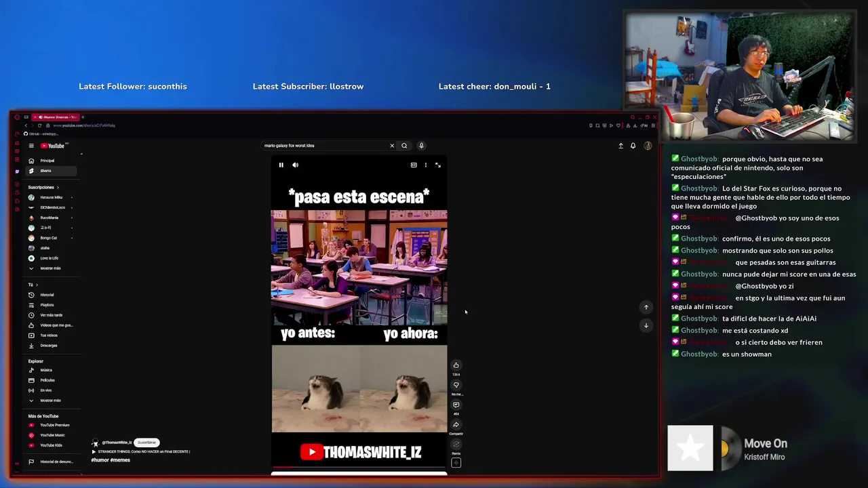Click the browser back arrow
This screenshot has width=868, height=488.
[26, 125]
